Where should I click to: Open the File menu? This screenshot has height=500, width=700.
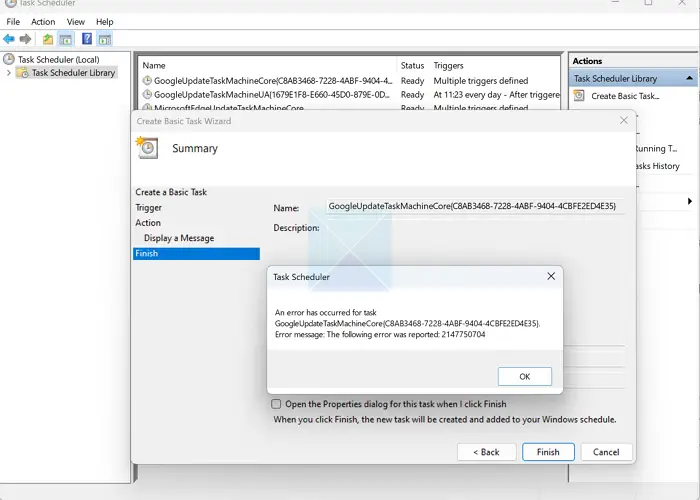13,21
